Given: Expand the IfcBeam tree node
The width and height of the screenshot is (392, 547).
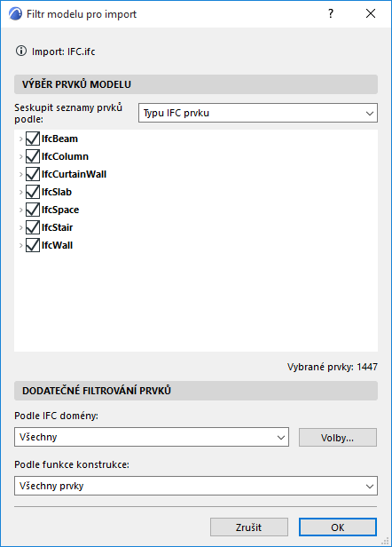Looking at the screenshot, I should coord(20,139).
